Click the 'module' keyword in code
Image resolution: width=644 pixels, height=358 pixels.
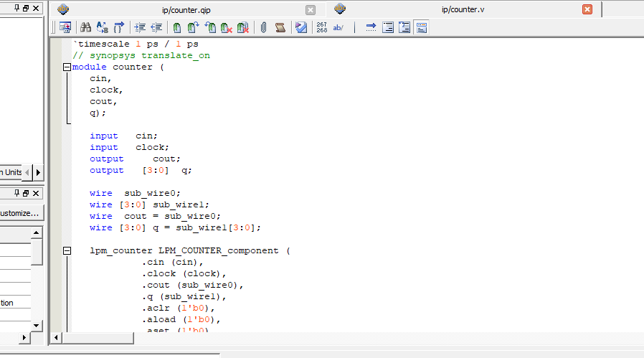pyautogui.click(x=89, y=67)
